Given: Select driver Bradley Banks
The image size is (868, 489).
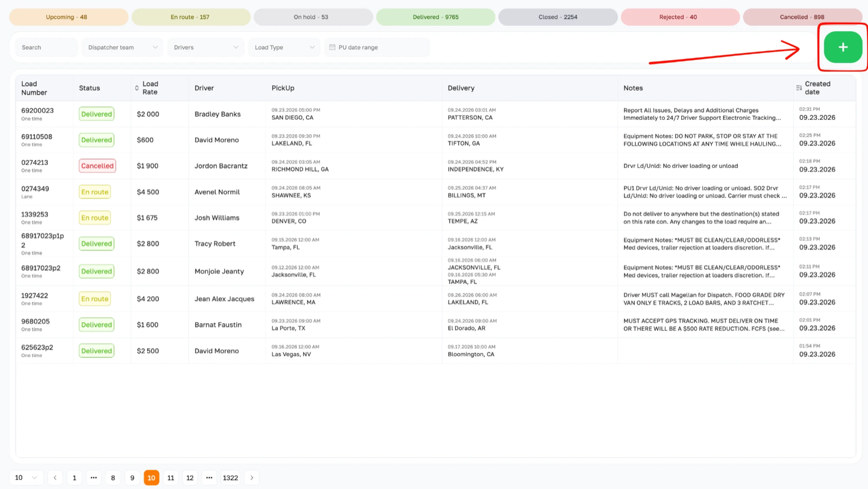Looking at the screenshot, I should point(218,114).
